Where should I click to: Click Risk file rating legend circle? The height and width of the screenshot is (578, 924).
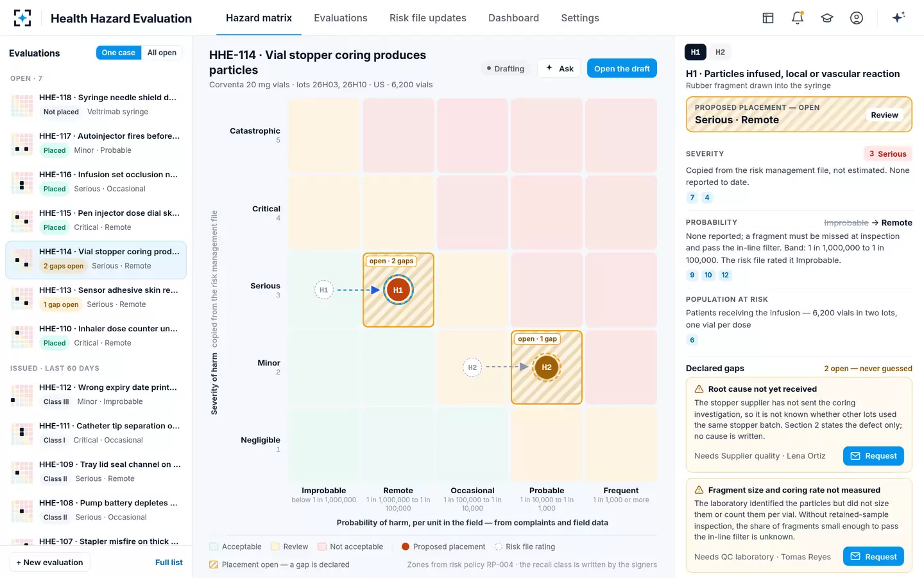(499, 547)
